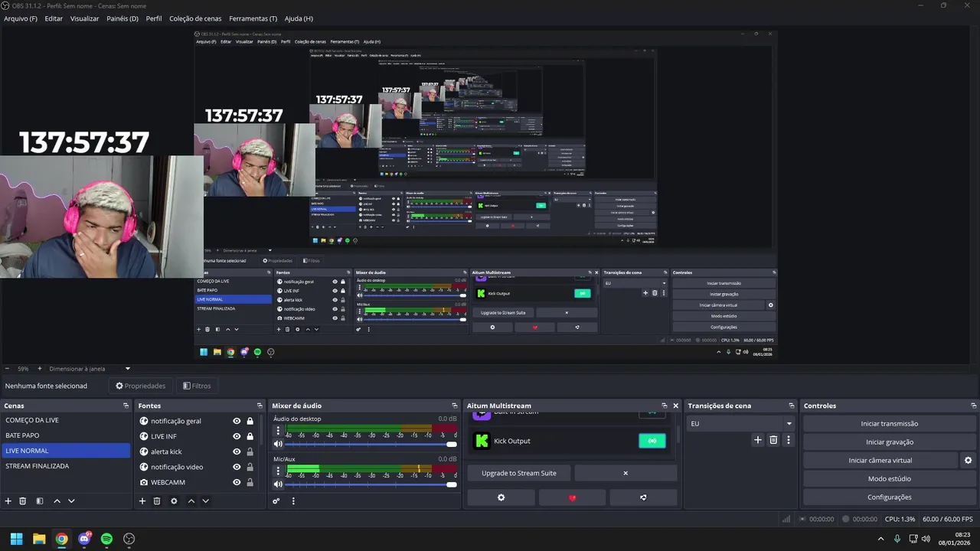980x551 pixels.
Task: Open virtual camera settings gear
Action: click(968, 461)
